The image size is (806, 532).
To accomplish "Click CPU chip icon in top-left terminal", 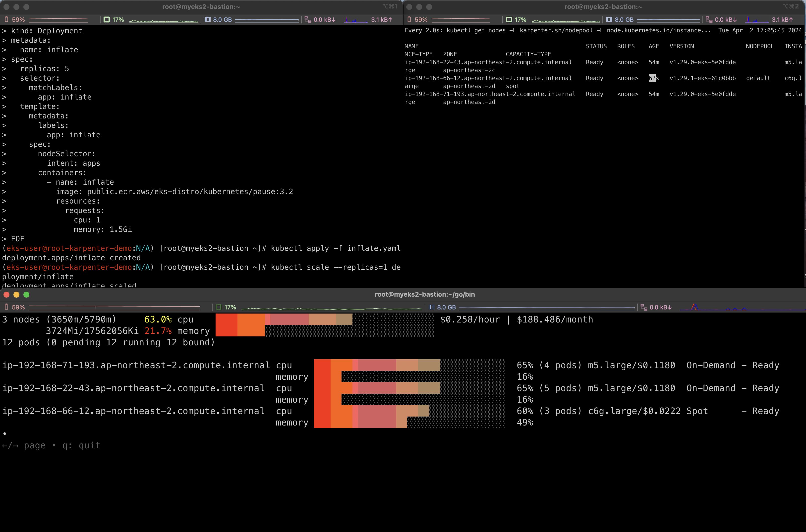I will [x=107, y=20].
